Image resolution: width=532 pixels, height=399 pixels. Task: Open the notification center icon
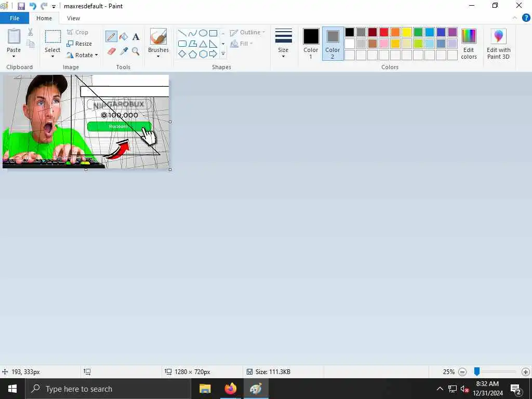(516, 389)
